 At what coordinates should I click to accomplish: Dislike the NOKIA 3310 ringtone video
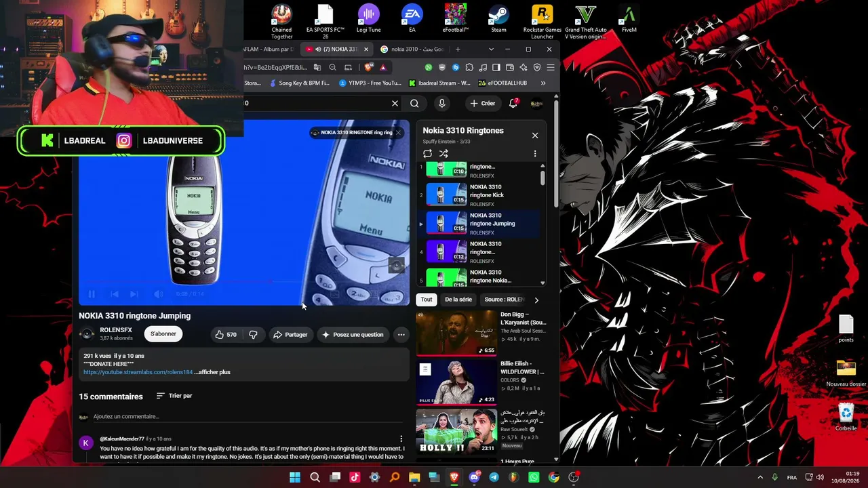coord(253,335)
